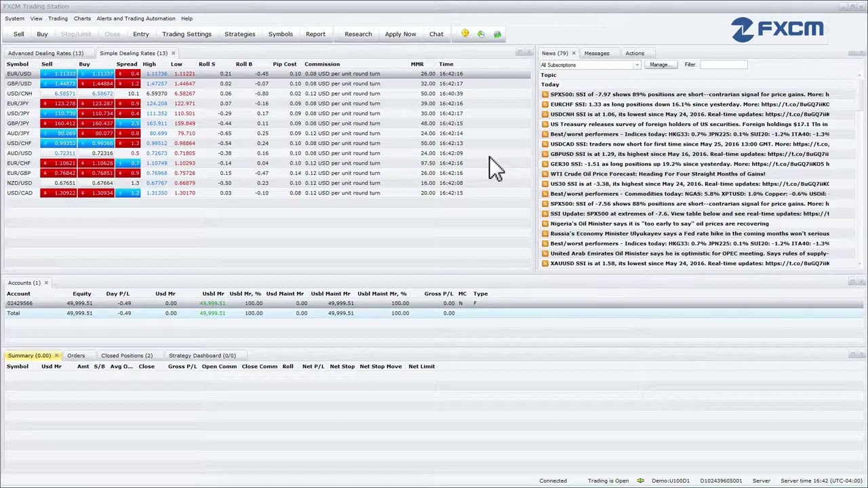
Task: Click the Entry toolbar button
Action: point(141,34)
